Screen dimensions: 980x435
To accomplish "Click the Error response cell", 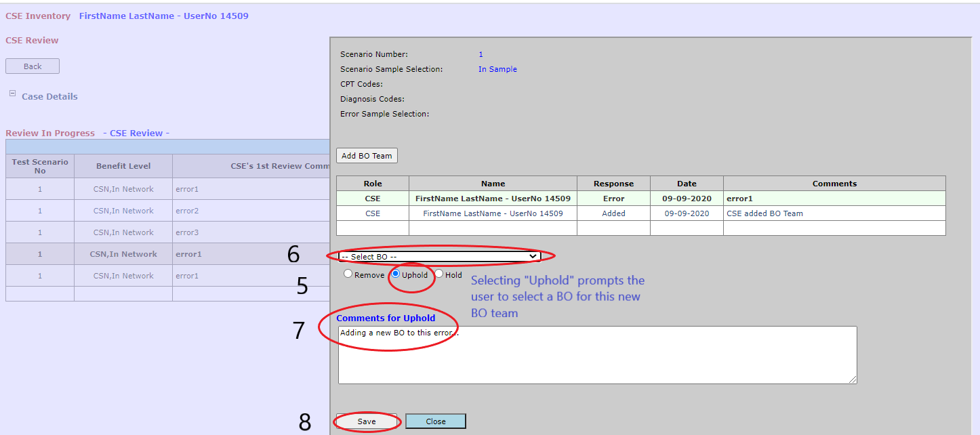I will 614,199.
